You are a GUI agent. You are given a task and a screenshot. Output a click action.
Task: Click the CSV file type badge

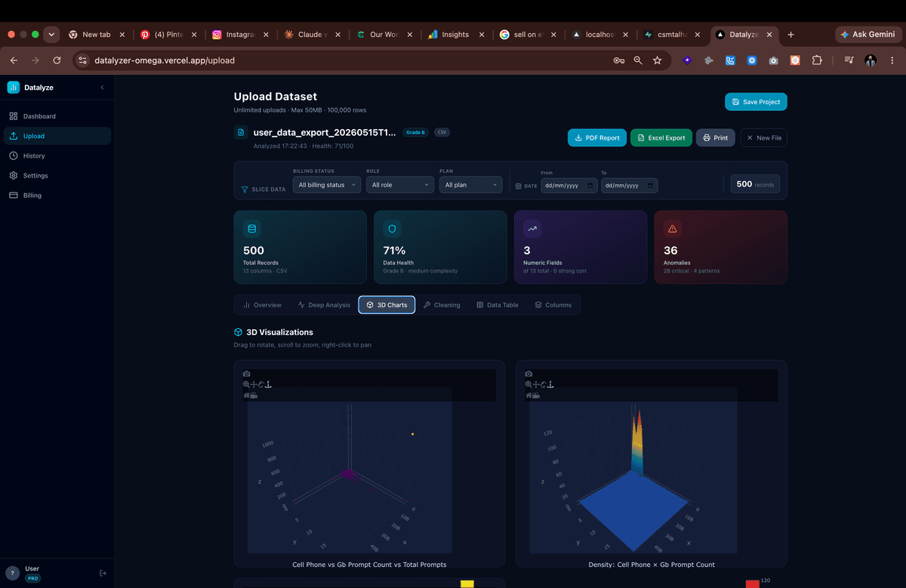point(442,132)
